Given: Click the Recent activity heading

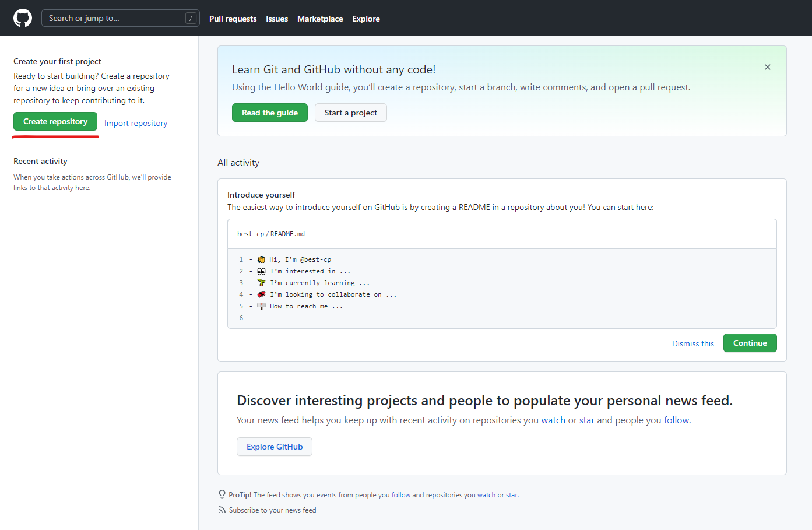Looking at the screenshot, I should click(40, 161).
